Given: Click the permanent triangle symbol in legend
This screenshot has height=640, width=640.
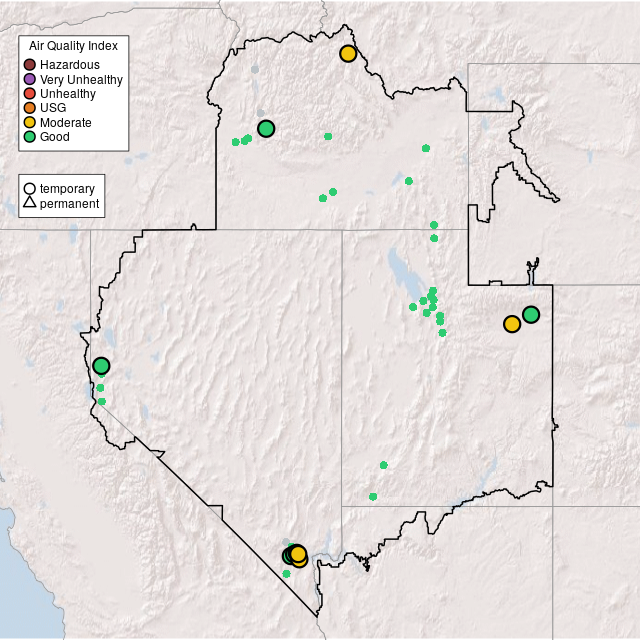Looking at the screenshot, I should 30,204.
